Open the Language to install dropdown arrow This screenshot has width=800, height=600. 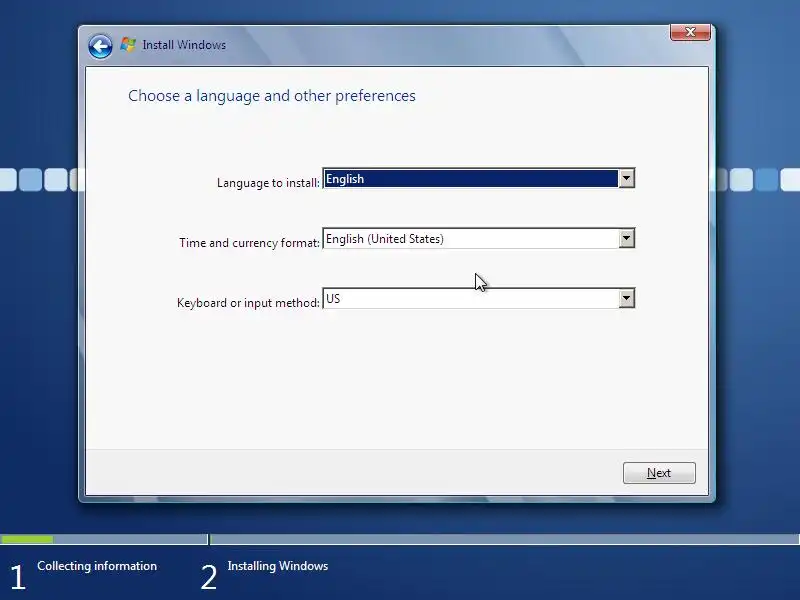(x=626, y=179)
